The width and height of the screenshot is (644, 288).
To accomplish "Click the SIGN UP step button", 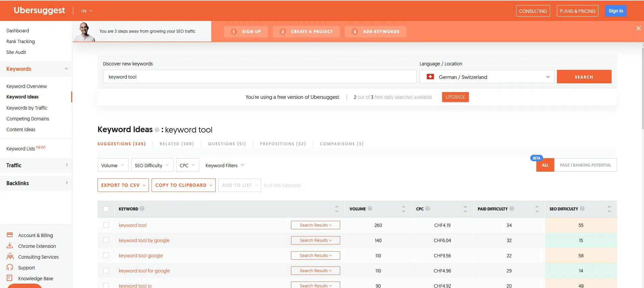I will point(246,32).
